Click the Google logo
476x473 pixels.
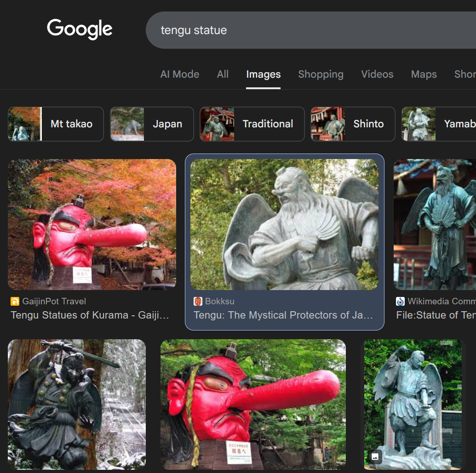coord(80,29)
